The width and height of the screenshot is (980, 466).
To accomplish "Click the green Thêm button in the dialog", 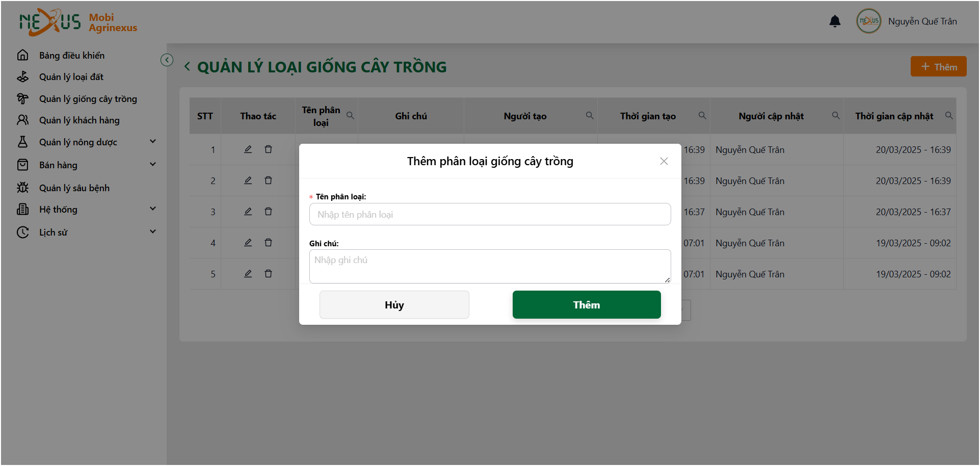I will [587, 305].
